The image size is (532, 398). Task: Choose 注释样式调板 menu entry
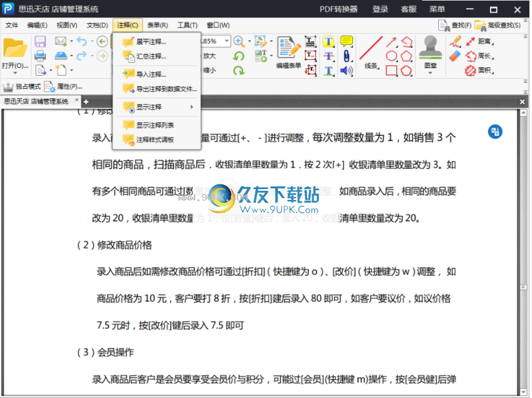(x=156, y=140)
